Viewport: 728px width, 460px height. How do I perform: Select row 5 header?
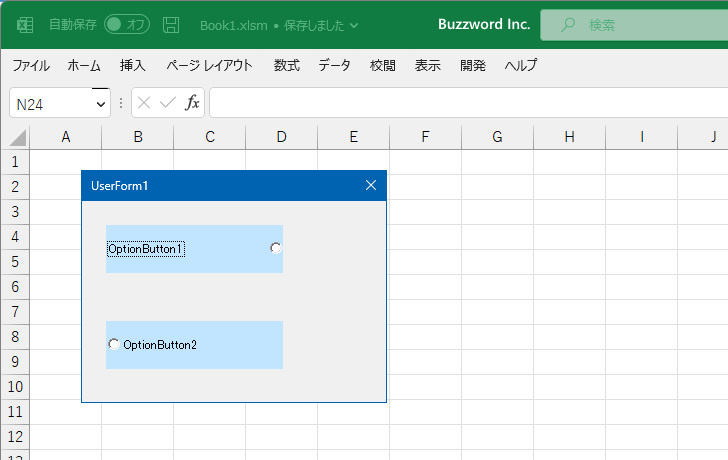click(15, 262)
